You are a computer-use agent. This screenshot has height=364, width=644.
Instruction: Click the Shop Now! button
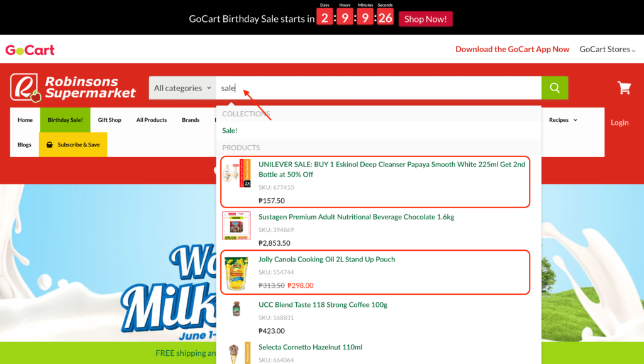click(x=426, y=19)
